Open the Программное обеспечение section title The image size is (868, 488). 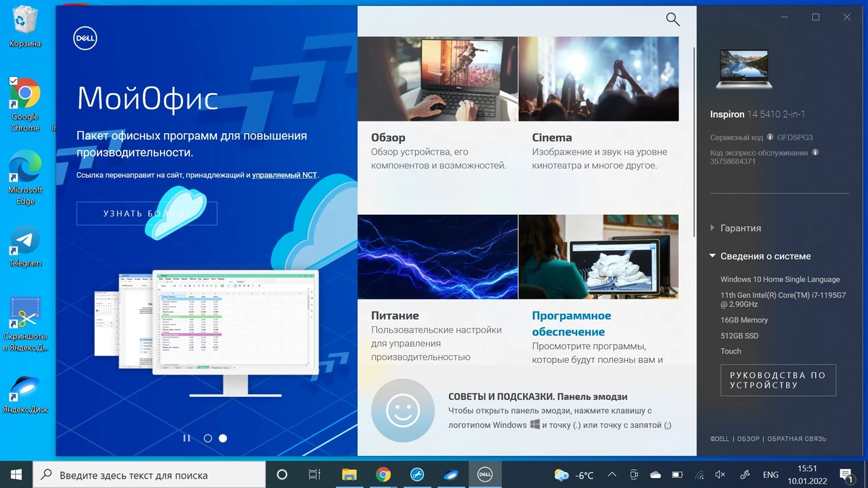pos(571,324)
